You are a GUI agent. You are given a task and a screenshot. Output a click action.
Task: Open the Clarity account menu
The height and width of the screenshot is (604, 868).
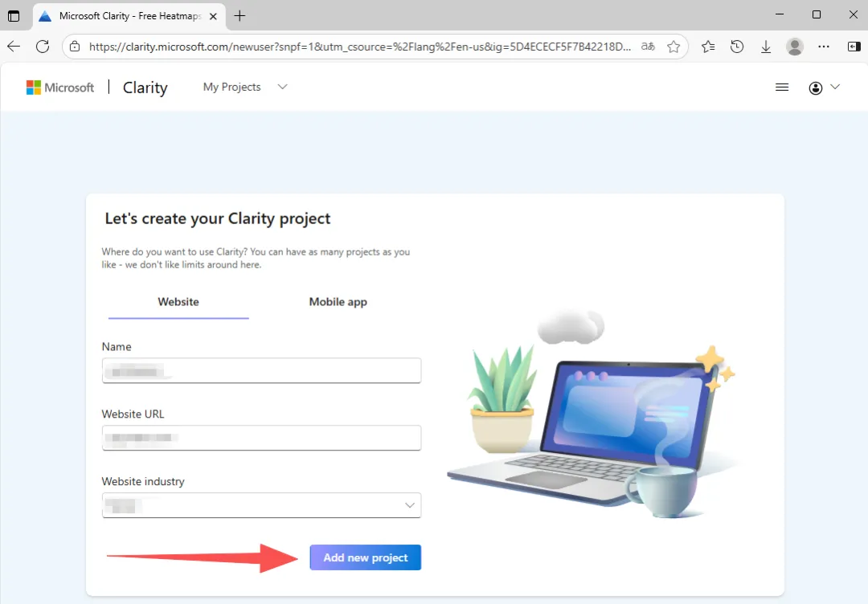pos(824,88)
